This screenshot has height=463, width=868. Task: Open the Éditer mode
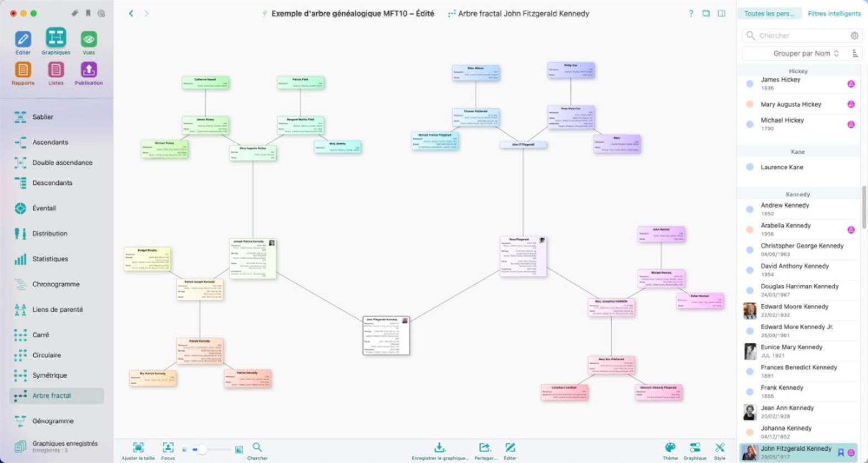click(x=23, y=43)
